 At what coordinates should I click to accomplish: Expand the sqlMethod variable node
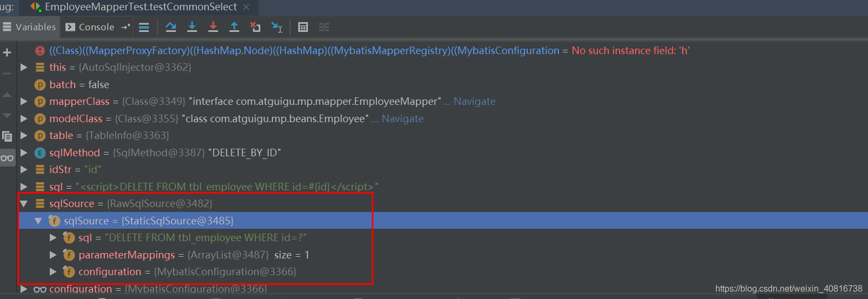pos(24,152)
